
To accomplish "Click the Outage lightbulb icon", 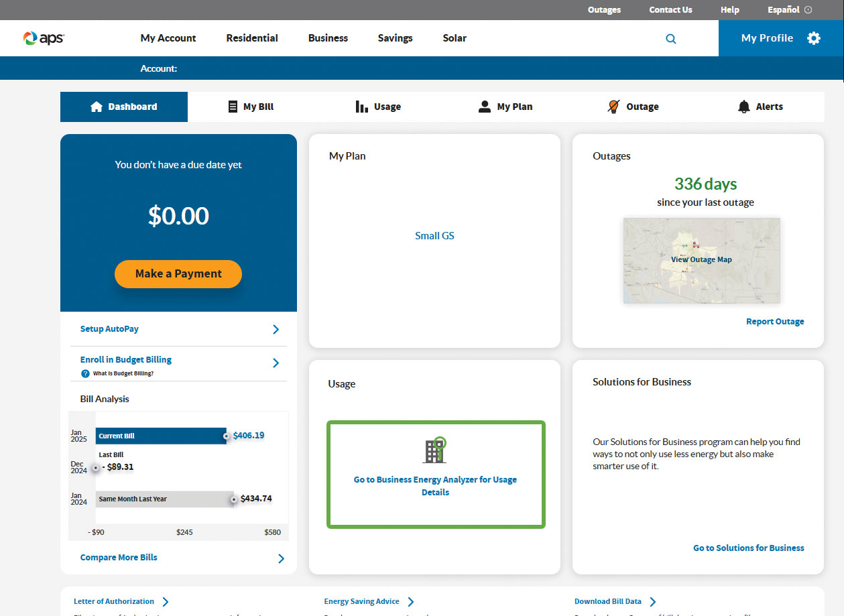I will (x=613, y=107).
